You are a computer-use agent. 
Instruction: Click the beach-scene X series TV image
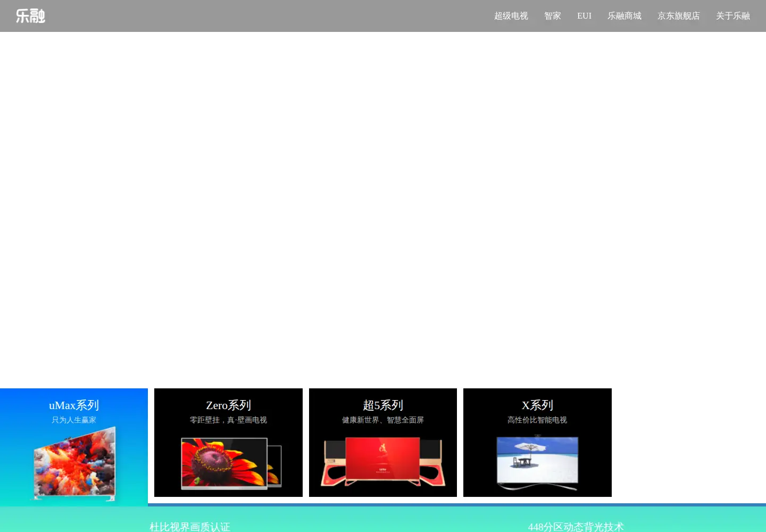click(537, 462)
